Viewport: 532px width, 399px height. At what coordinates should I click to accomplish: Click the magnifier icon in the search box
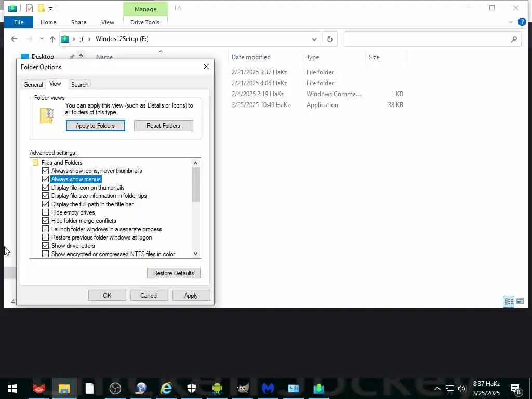[514, 39]
